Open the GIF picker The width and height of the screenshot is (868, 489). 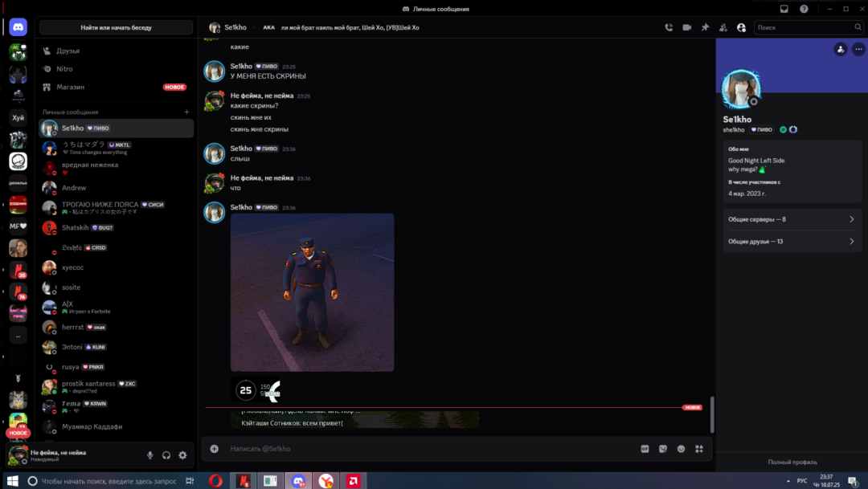[x=645, y=449]
